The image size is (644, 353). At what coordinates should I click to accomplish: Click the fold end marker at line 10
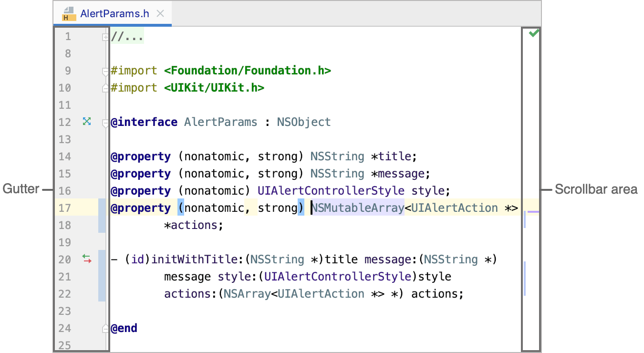[x=105, y=88]
